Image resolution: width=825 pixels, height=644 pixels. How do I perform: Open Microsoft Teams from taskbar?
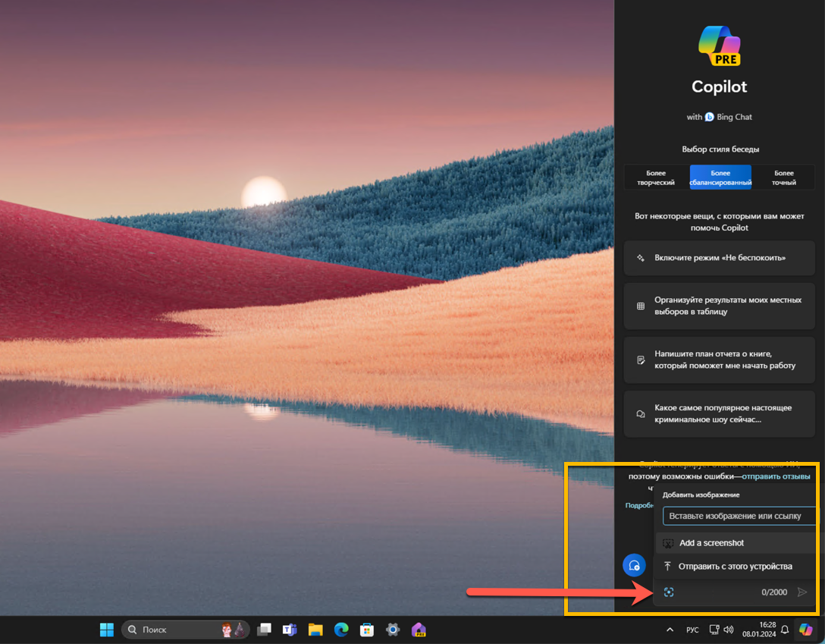[290, 630]
